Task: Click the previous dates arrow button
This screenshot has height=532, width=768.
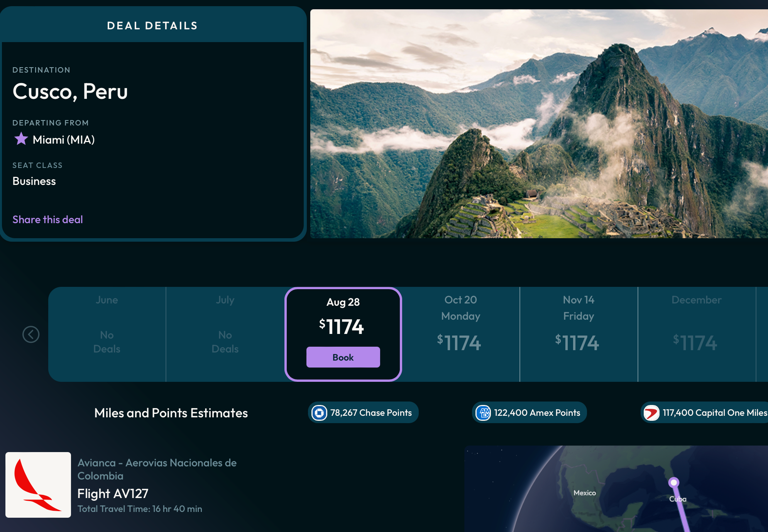Action: coord(31,334)
